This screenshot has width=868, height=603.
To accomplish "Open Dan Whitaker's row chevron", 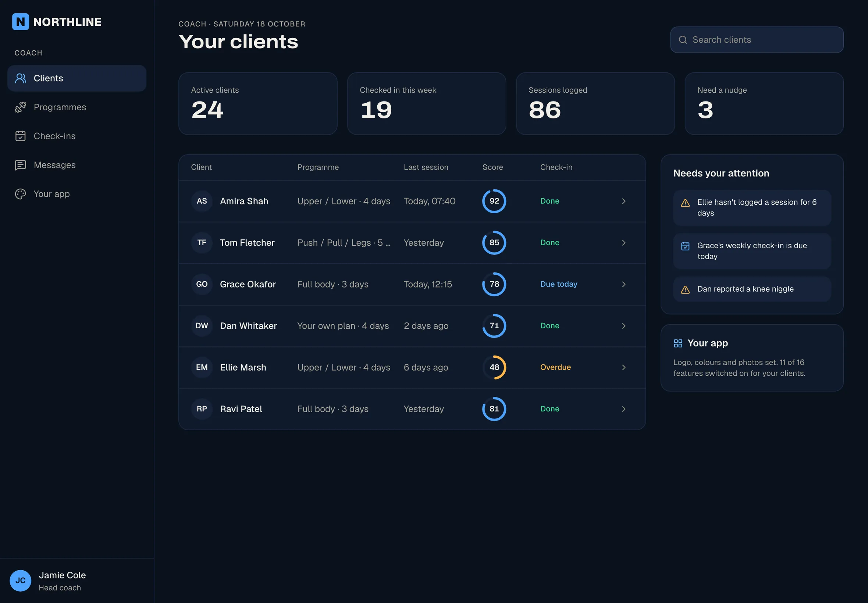I will coord(624,326).
